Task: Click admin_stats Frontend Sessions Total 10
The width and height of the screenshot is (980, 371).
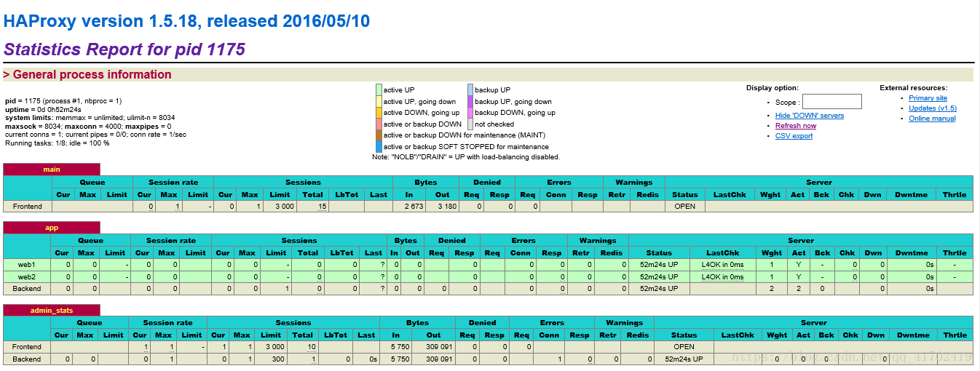Action: pyautogui.click(x=311, y=347)
